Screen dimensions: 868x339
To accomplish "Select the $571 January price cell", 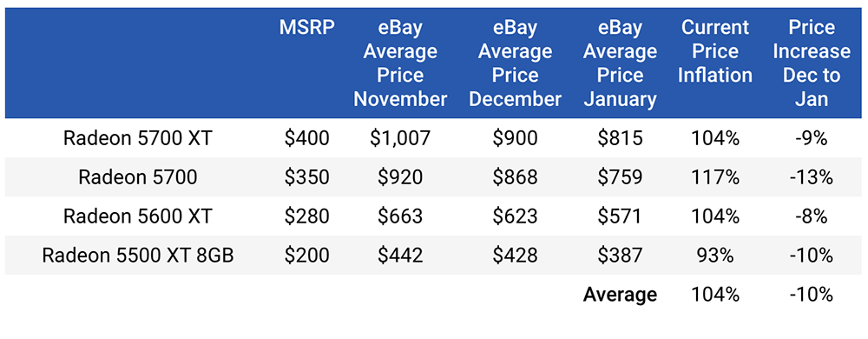I will click(620, 216).
